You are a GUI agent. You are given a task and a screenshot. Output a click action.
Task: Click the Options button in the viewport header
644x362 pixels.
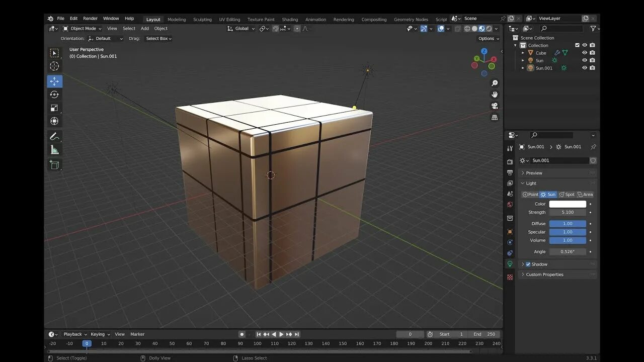pyautogui.click(x=487, y=38)
